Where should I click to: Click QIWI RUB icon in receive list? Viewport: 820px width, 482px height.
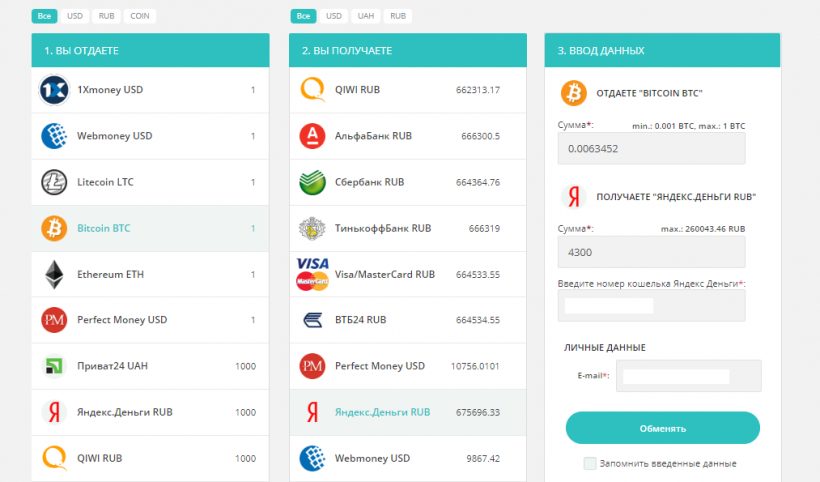312,89
